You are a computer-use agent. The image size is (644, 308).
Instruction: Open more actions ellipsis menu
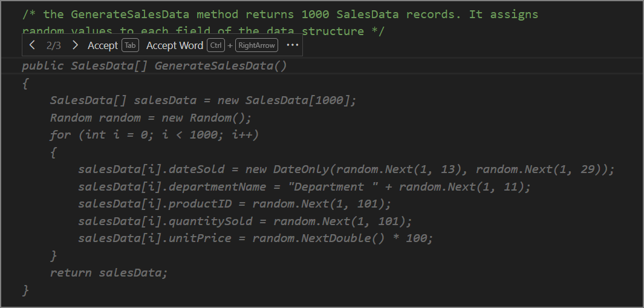tap(292, 45)
